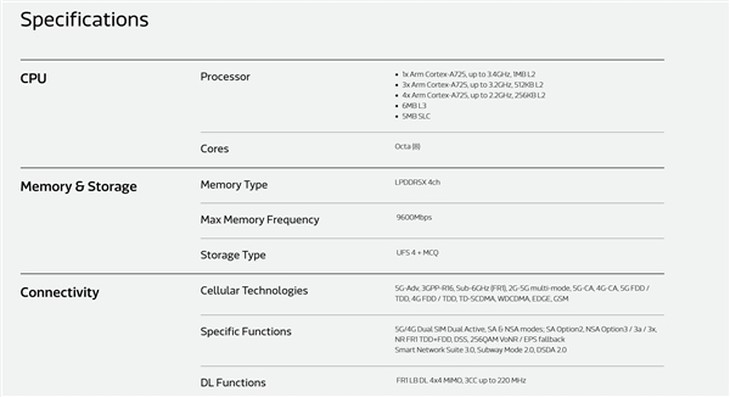This screenshot has width=730, height=397.
Task: Click the DL Functions label
Action: point(233,383)
